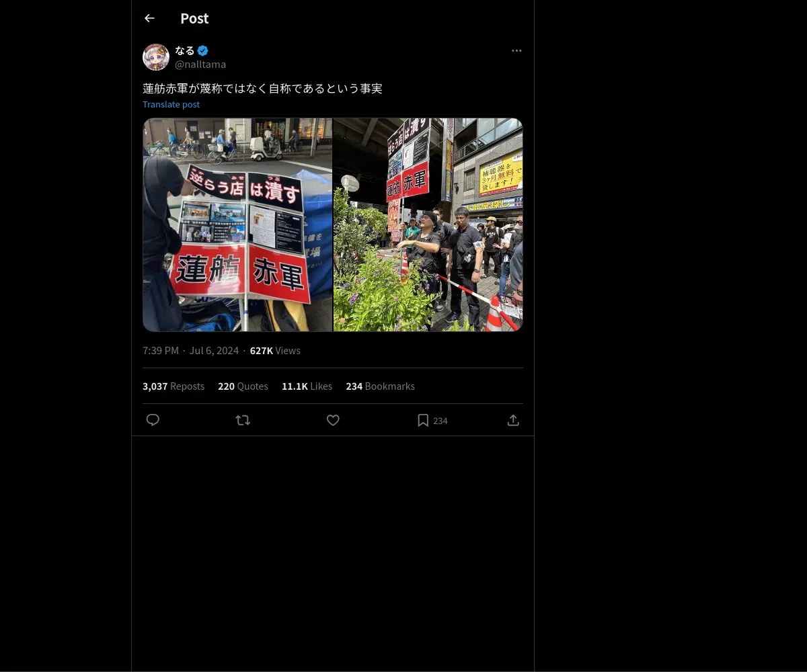View the 220 Quotes list
This screenshot has width=807, height=672.
click(243, 386)
